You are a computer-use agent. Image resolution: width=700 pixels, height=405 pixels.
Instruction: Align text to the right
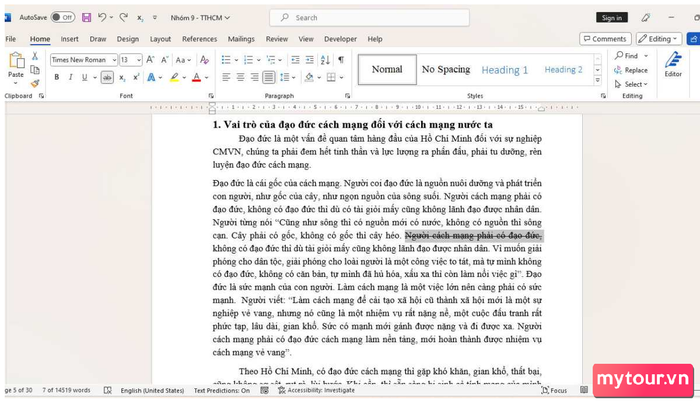[x=254, y=78]
